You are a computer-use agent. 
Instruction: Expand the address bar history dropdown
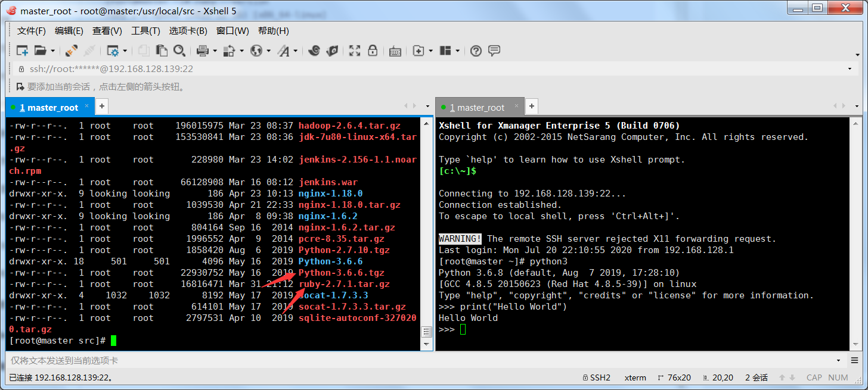point(850,69)
